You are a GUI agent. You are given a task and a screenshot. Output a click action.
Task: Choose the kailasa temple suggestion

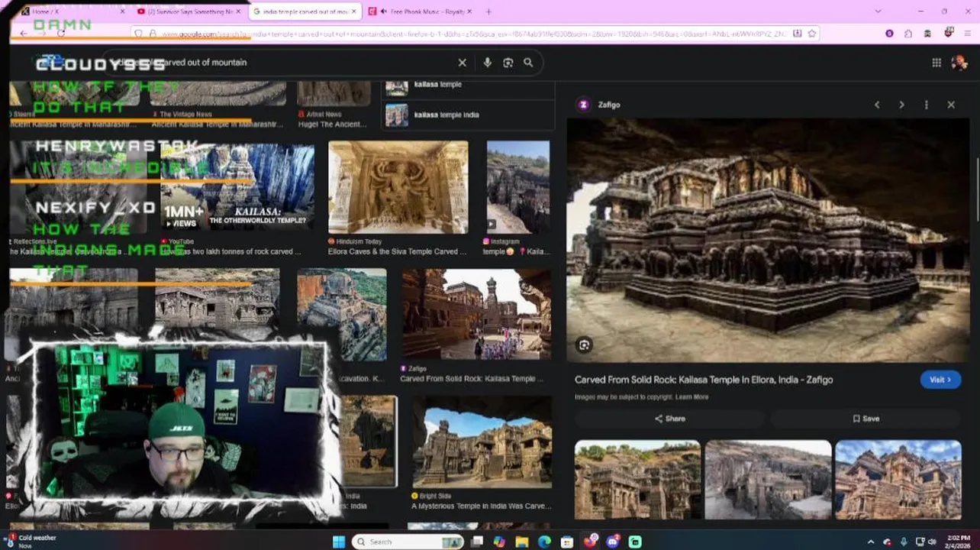point(467,86)
